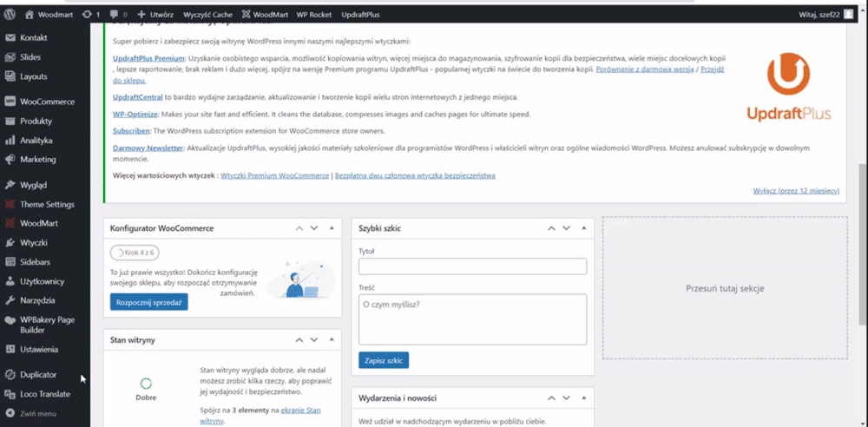Screen dimensions: 868x427
Task: Open the WPBakery Page Builder icon
Action: 10,320
